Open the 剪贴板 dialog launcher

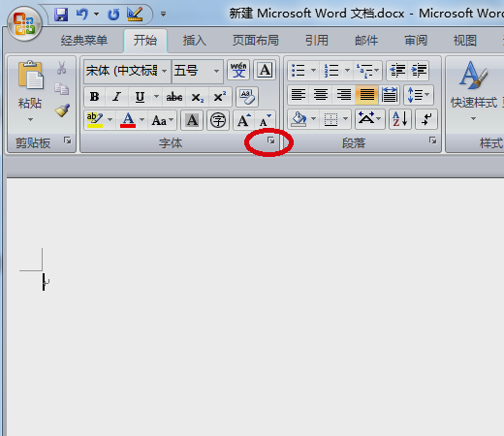click(x=67, y=140)
